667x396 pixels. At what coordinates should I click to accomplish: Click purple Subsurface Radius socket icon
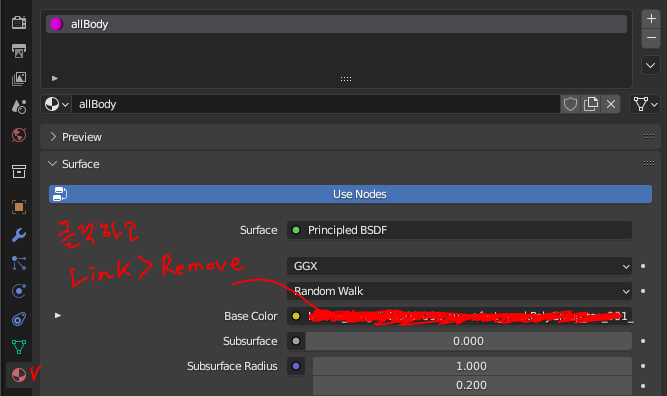[x=296, y=366]
